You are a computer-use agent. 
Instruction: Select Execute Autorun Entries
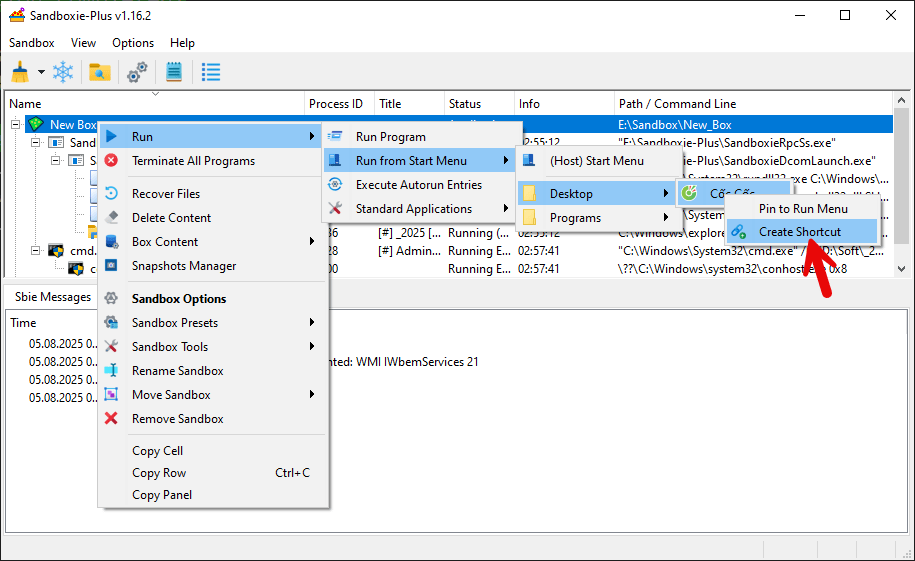(419, 184)
